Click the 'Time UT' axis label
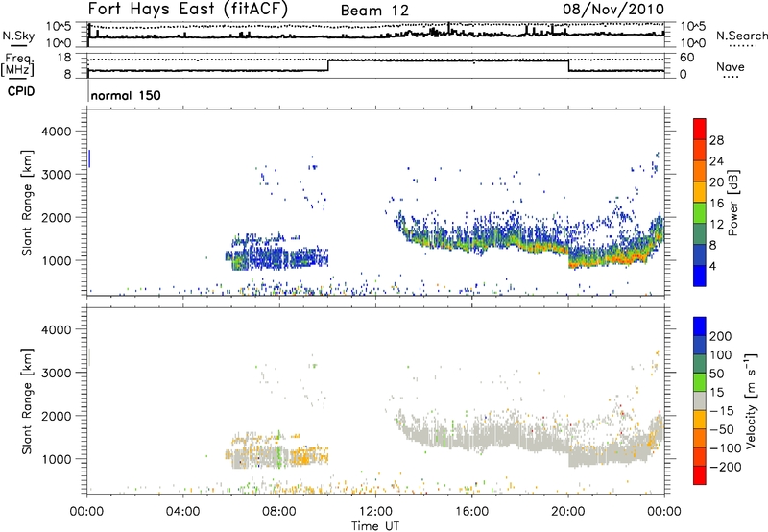The height and width of the screenshot is (532, 768). 375,526
